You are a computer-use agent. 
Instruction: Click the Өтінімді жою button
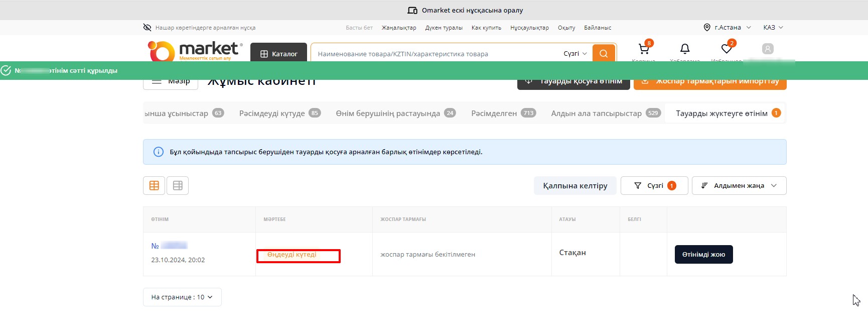(703, 254)
